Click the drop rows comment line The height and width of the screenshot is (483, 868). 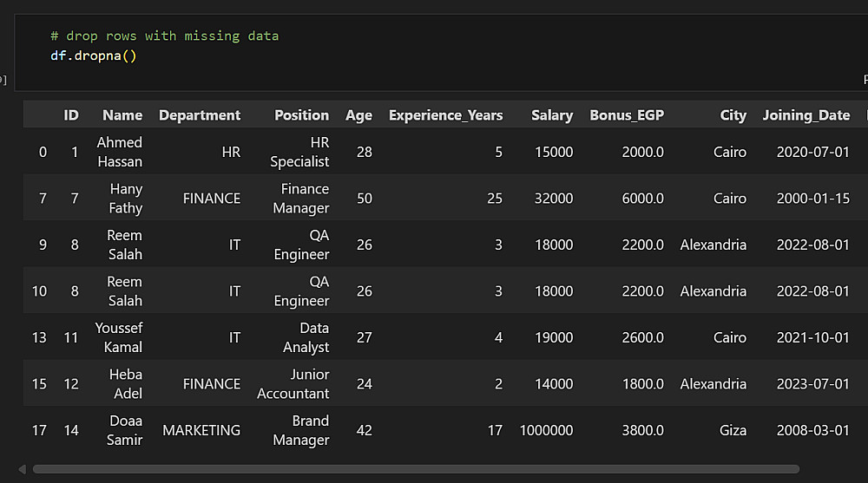[x=164, y=36]
